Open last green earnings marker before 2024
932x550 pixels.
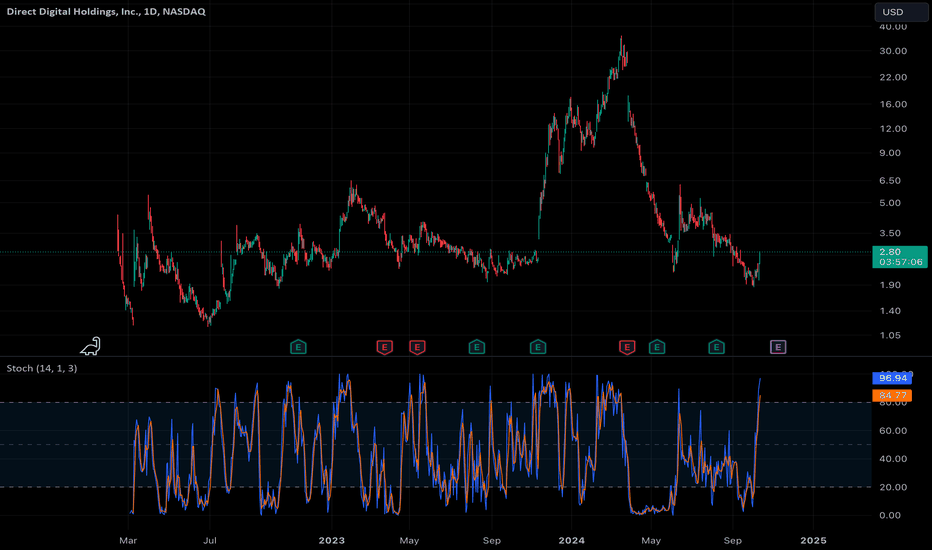click(538, 347)
